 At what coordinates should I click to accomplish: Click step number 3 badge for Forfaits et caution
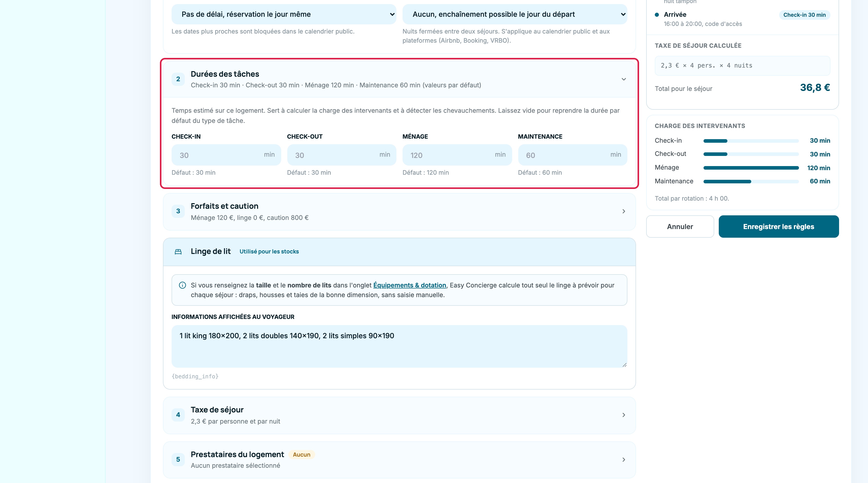click(178, 211)
